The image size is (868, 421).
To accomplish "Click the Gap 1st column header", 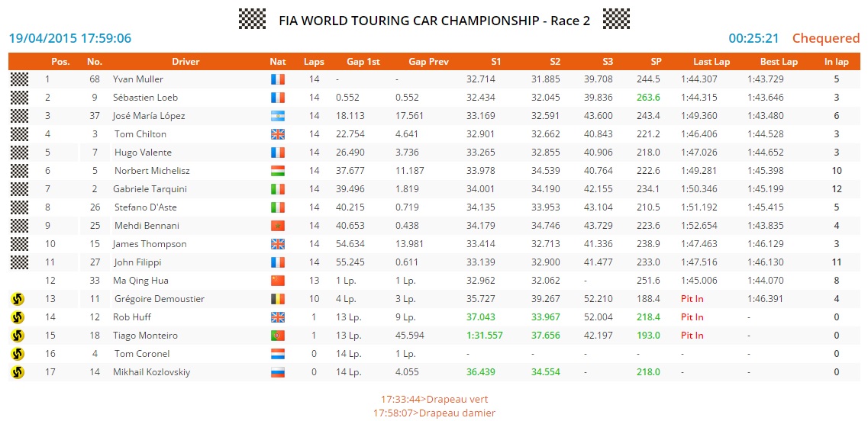I will (x=363, y=62).
